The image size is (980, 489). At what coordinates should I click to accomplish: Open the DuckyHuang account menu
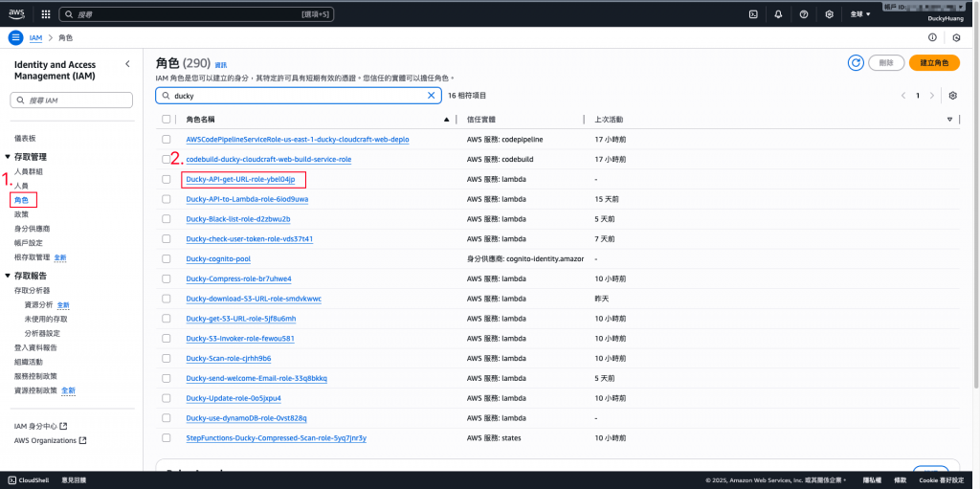click(x=945, y=19)
